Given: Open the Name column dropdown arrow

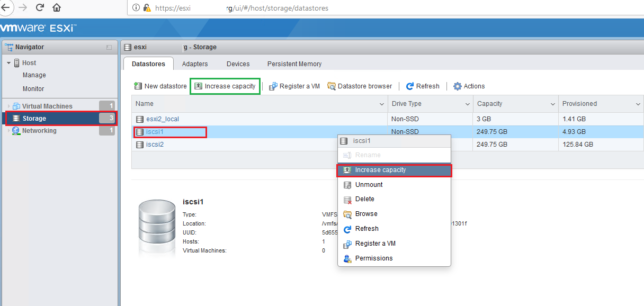Looking at the screenshot, I should pos(382,104).
